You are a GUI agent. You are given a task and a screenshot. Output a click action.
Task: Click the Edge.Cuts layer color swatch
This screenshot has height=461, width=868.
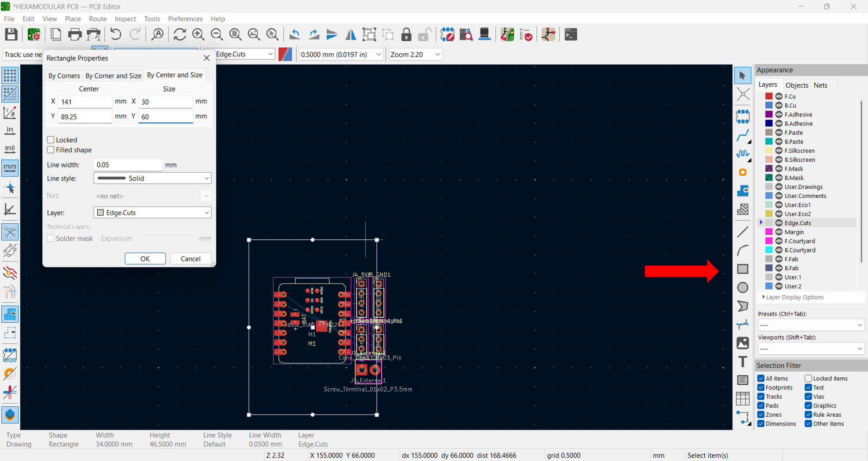769,222
